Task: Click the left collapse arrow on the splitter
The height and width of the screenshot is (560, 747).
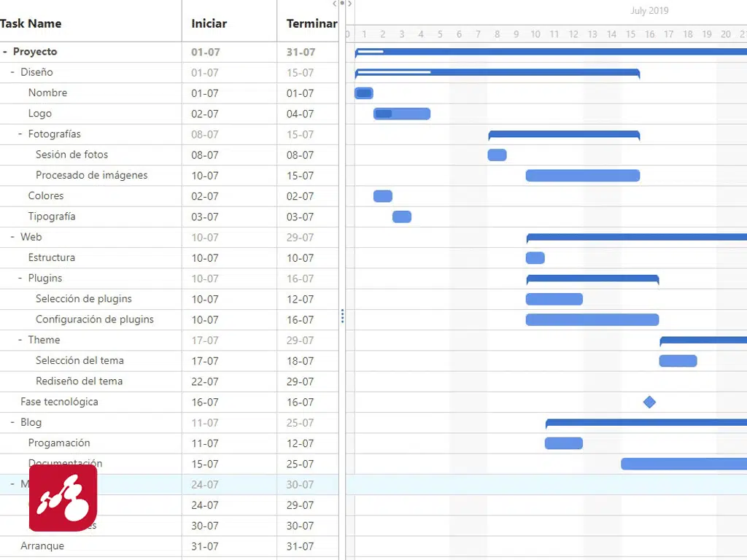Action: (335, 4)
